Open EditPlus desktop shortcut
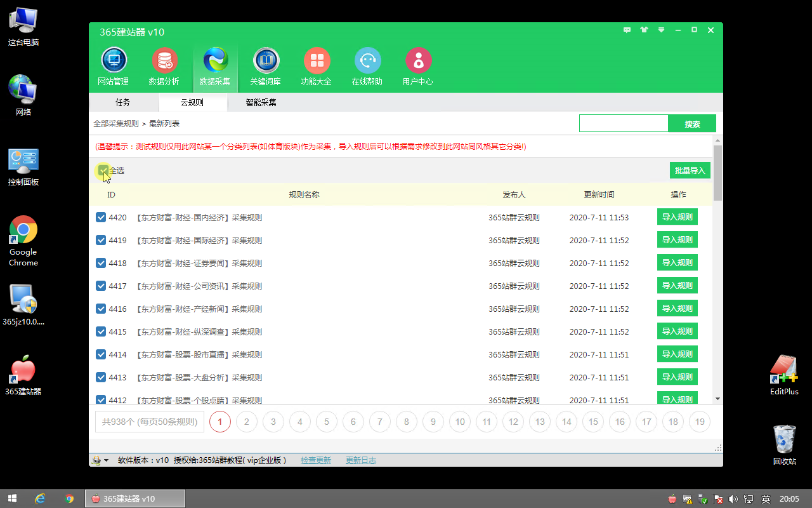Viewport: 812px width, 508px height. click(x=784, y=375)
